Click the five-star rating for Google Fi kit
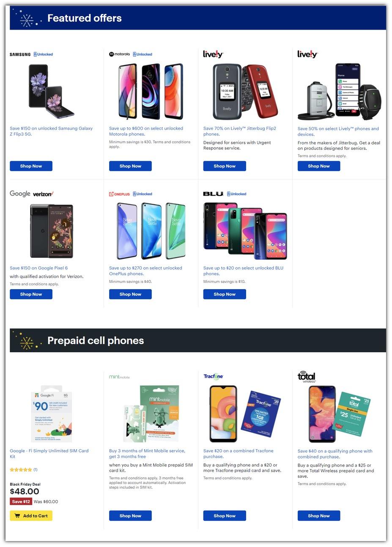 coord(21,470)
